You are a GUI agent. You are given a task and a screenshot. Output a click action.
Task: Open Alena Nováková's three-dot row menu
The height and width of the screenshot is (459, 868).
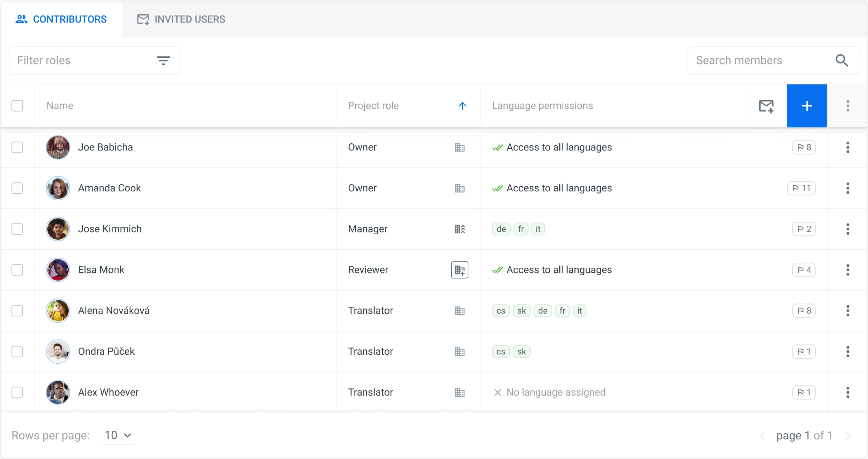coord(848,311)
